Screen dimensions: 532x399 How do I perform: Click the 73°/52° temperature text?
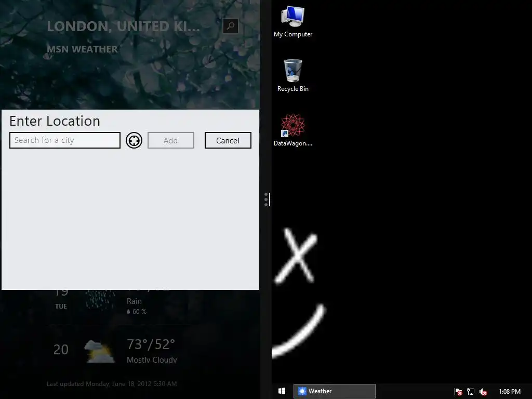tap(151, 344)
